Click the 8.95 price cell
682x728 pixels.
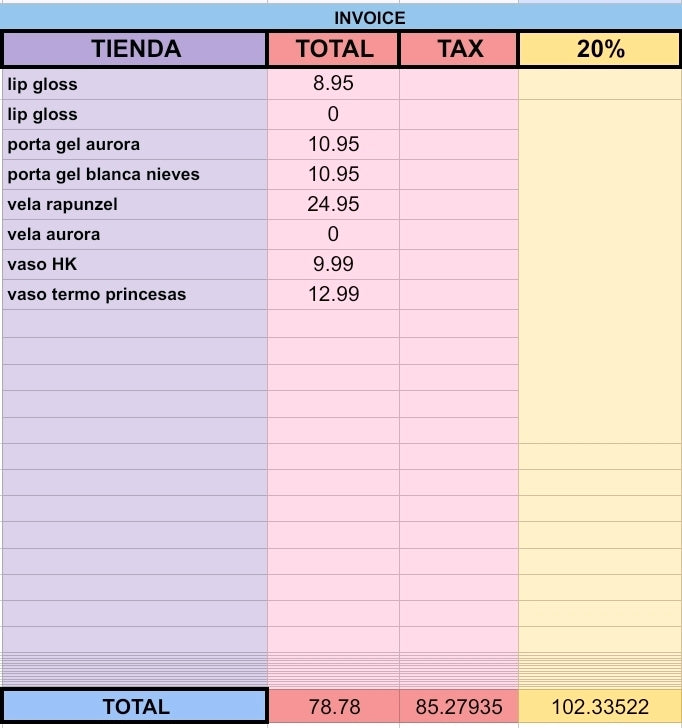point(333,84)
